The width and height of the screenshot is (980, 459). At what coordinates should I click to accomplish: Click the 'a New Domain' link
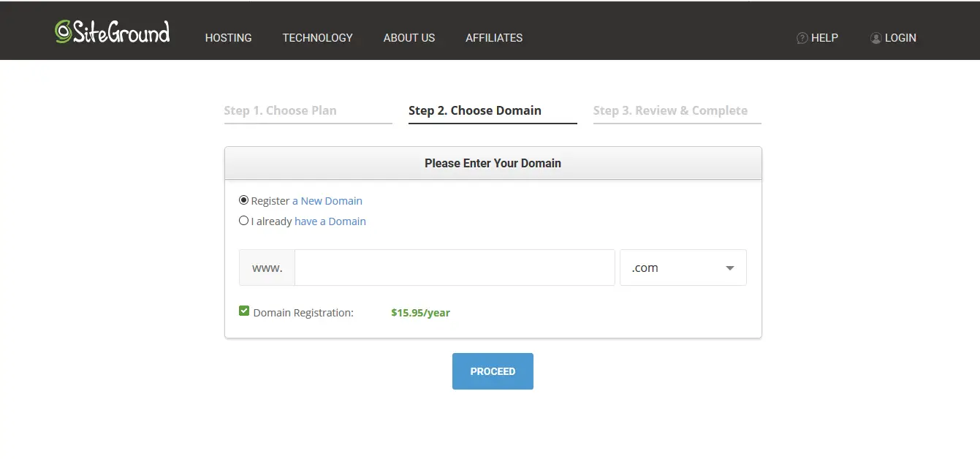(x=327, y=201)
